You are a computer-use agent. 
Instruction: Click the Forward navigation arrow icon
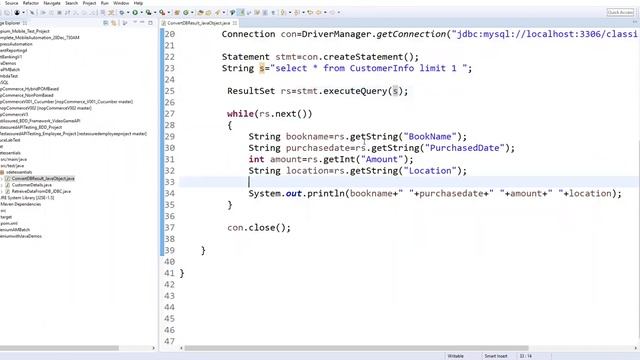(x=332, y=12)
